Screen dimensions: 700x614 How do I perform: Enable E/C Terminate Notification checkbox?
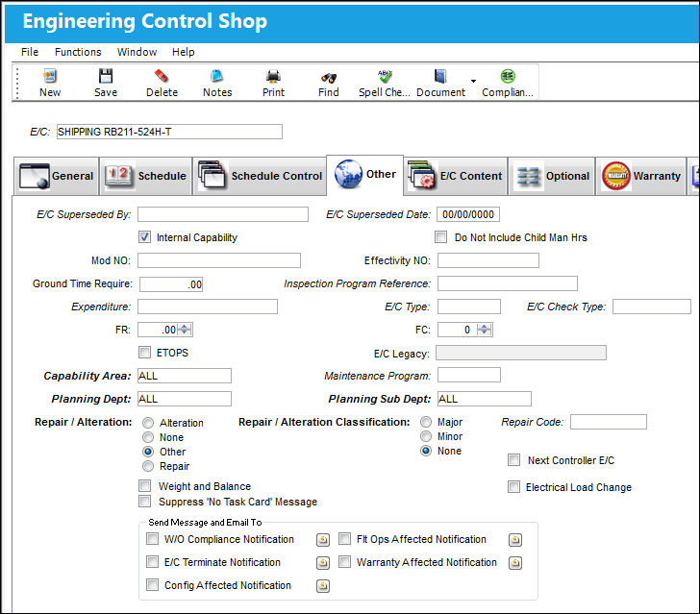152,561
